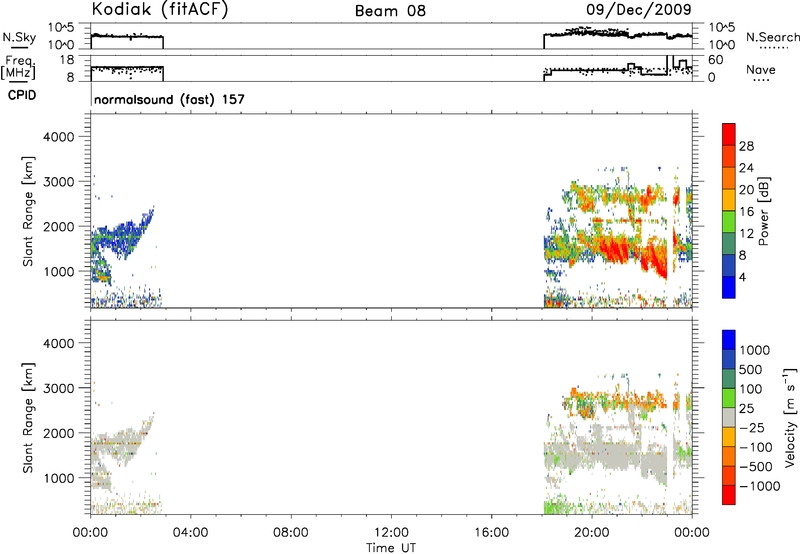Click the 'N.Search' label
800x554 pixels.
coord(772,37)
